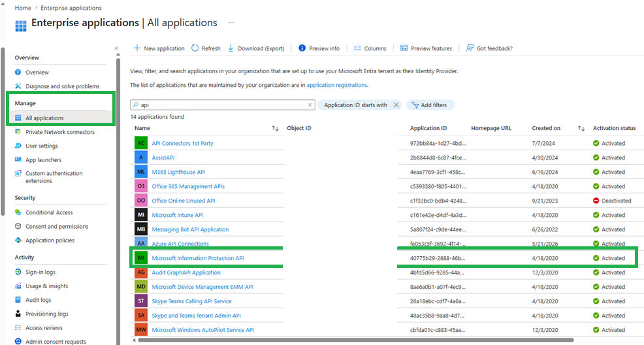Click Add filters button

(x=430, y=105)
